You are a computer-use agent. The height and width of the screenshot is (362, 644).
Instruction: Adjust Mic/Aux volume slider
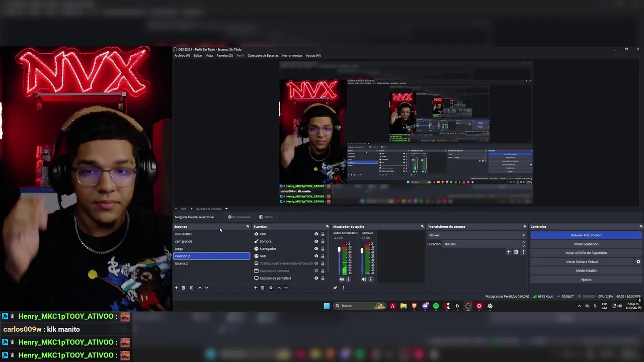pos(362,249)
